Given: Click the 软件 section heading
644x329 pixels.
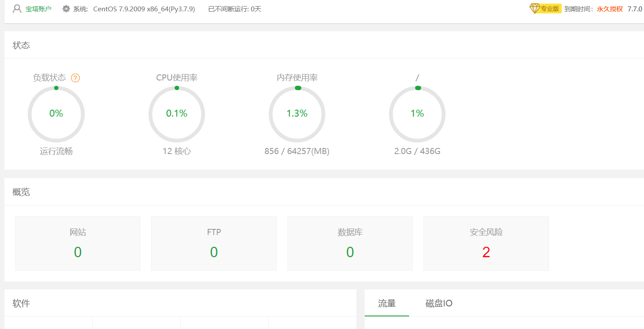Looking at the screenshot, I should click(x=21, y=303).
